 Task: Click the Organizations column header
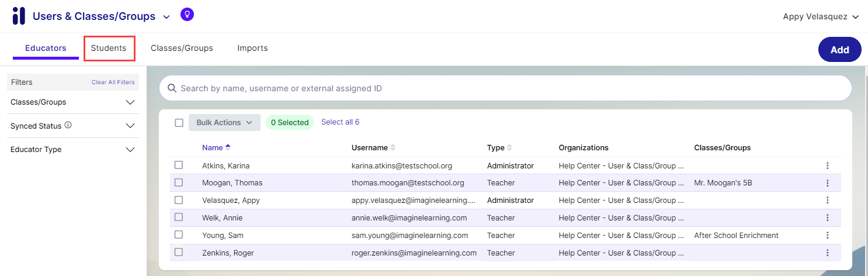584,147
